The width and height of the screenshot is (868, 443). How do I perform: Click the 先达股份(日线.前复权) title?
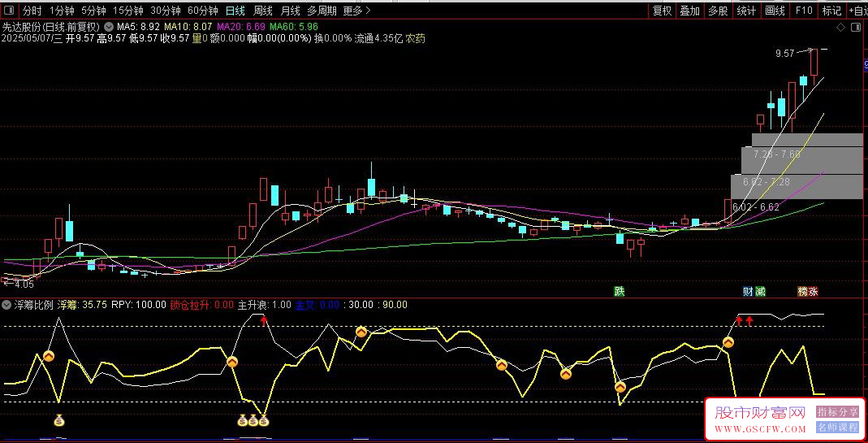point(51,27)
